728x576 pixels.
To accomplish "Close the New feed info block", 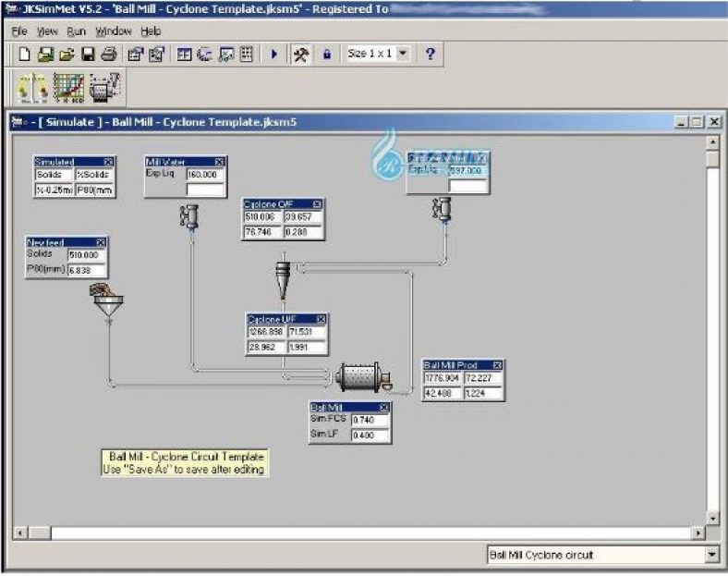I will click(101, 242).
